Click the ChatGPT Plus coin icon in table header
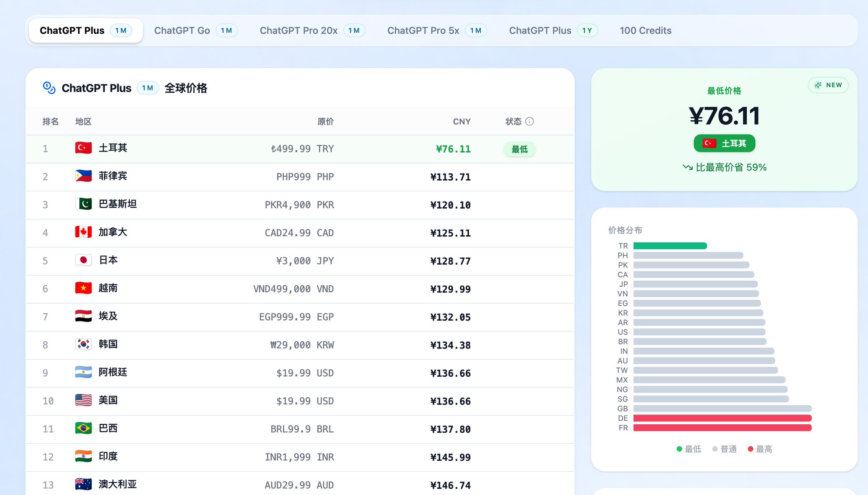This screenshot has width=868, height=495. [49, 88]
